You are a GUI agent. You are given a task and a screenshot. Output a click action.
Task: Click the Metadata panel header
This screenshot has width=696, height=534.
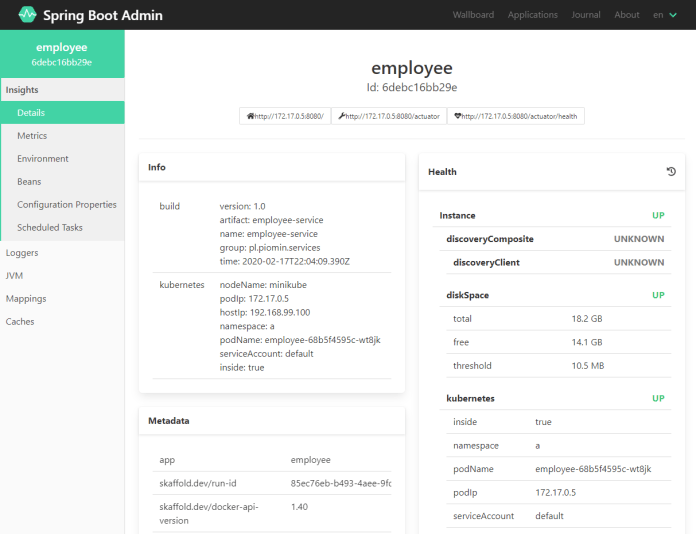point(272,421)
